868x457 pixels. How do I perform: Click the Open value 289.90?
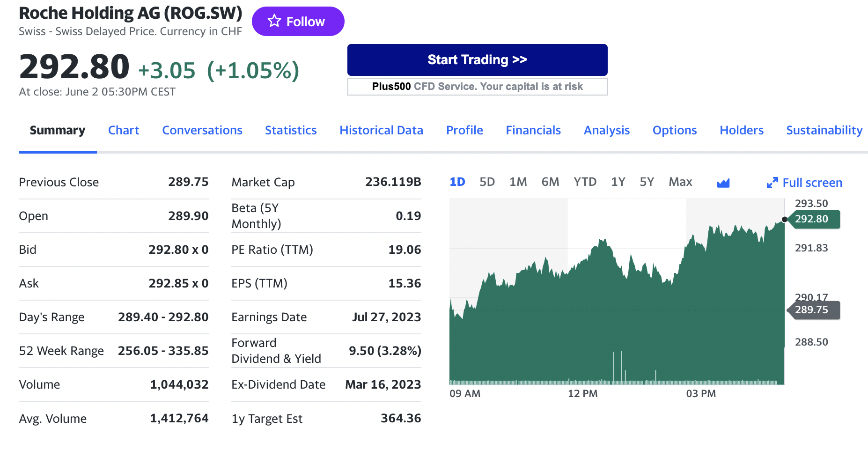[x=188, y=216]
